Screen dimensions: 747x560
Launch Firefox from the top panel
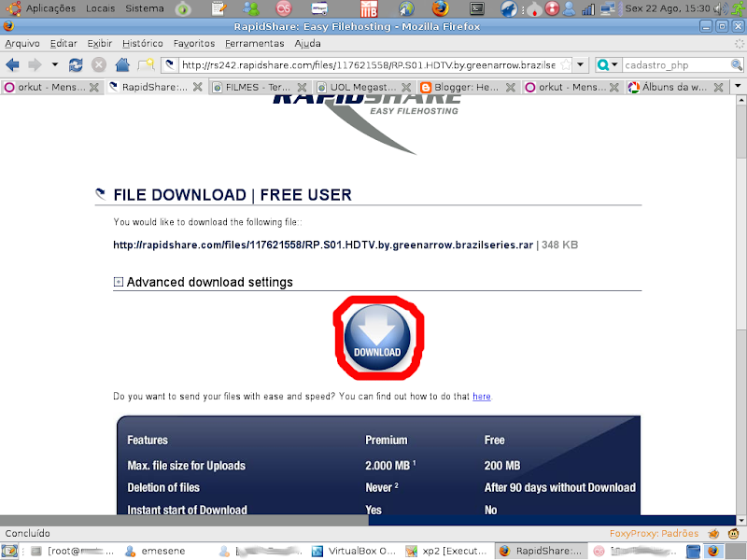[x=440, y=8]
